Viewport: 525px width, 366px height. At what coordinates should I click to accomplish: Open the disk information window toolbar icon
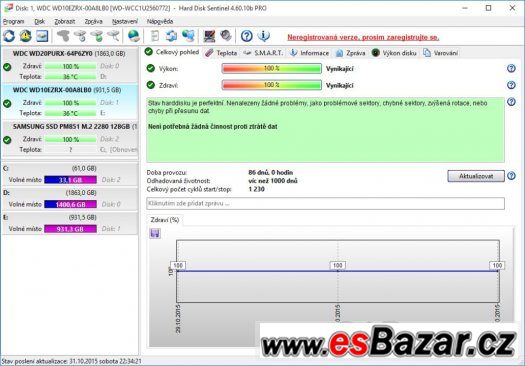coord(42,36)
